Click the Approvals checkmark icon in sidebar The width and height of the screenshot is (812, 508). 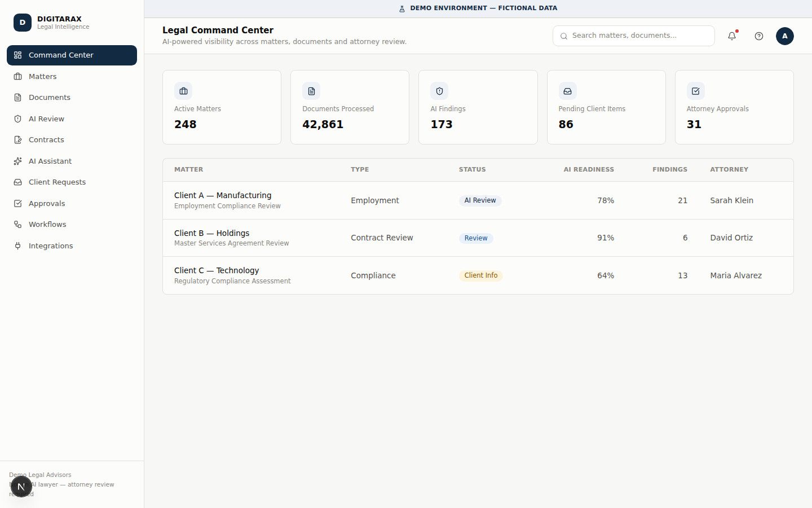tap(18, 203)
